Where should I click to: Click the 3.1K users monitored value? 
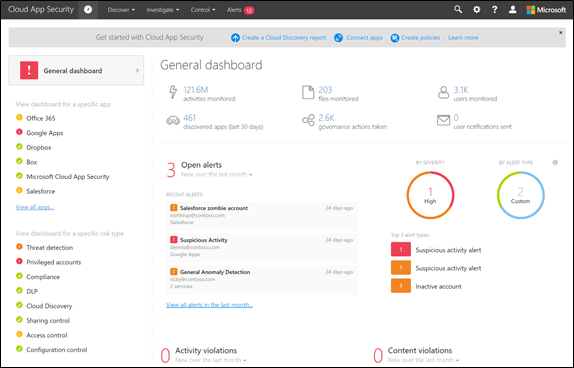[x=461, y=90]
